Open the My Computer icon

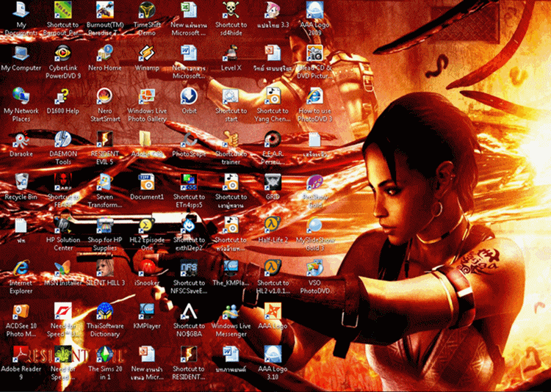[x=21, y=53]
